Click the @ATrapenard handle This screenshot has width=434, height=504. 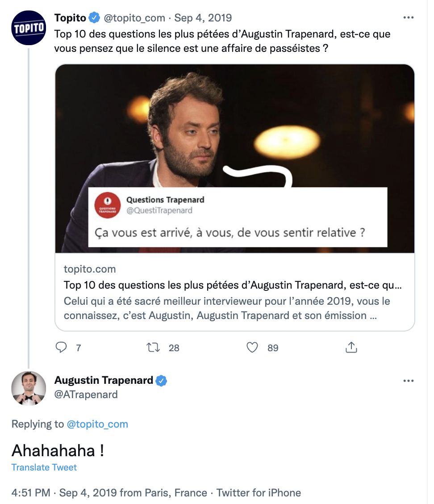tap(86, 394)
